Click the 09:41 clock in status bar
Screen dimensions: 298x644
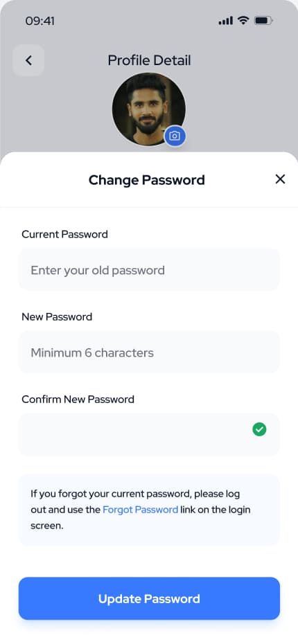click(x=40, y=21)
